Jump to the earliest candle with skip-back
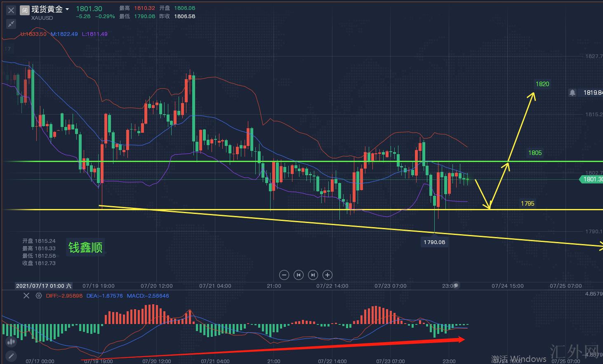Screen dimensions: 603x364 [299, 275]
